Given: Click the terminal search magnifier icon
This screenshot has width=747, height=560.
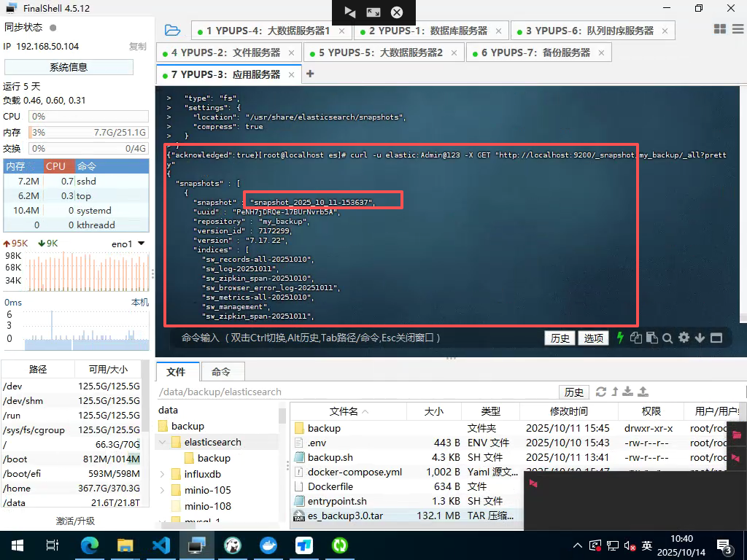Looking at the screenshot, I should pyautogui.click(x=667, y=338).
